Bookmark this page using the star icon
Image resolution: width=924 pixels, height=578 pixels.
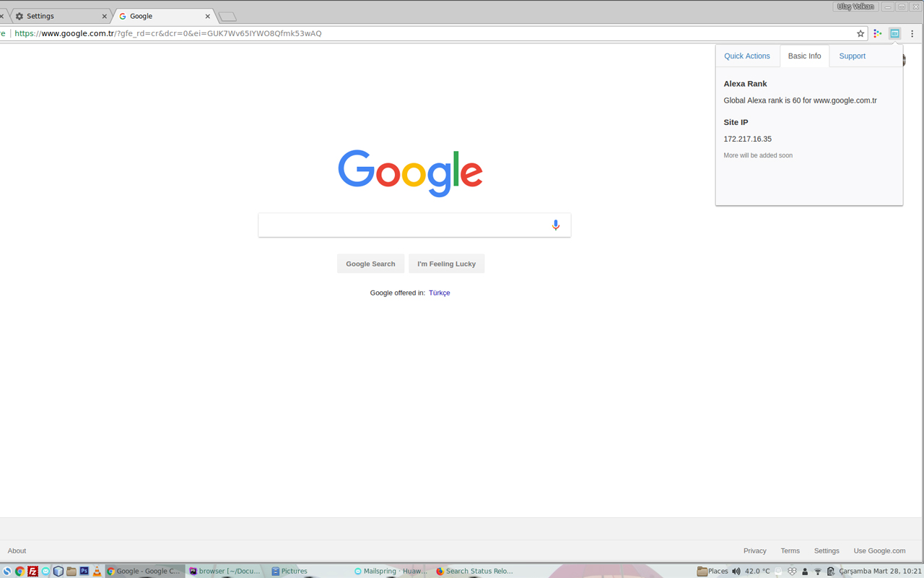(x=860, y=33)
